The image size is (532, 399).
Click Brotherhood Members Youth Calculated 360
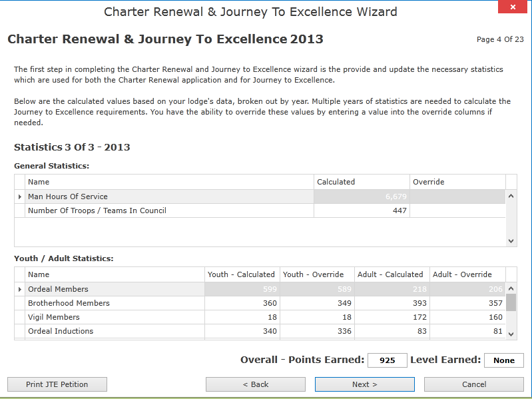tap(242, 303)
